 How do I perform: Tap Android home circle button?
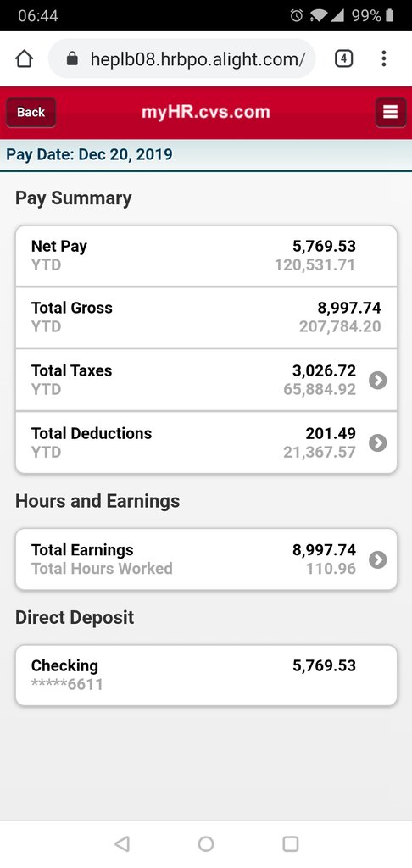(206, 843)
